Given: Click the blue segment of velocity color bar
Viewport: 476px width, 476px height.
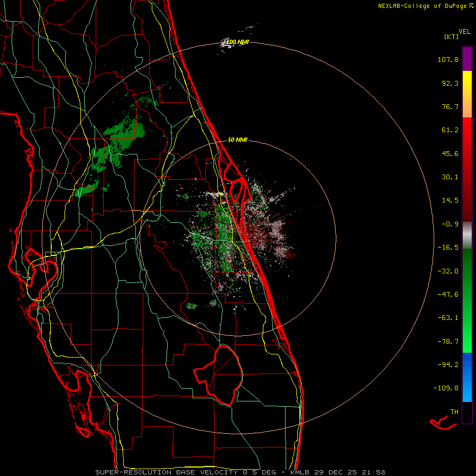Looking at the screenshot, I should pyautogui.click(x=467, y=377).
